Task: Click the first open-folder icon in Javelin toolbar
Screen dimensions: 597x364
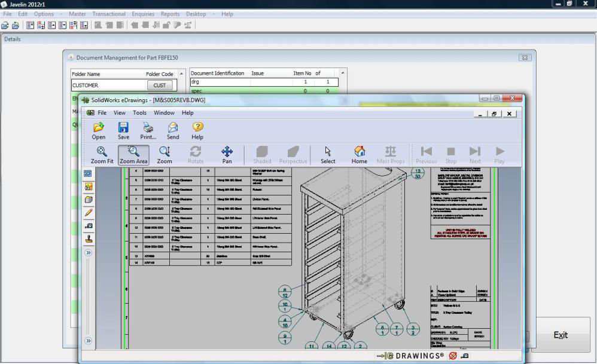Action: (5, 26)
